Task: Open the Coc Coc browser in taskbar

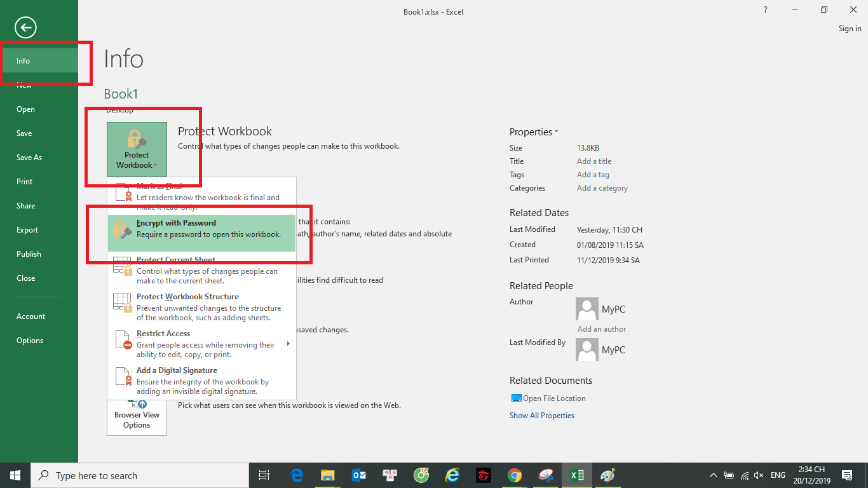Action: pyautogui.click(x=421, y=475)
